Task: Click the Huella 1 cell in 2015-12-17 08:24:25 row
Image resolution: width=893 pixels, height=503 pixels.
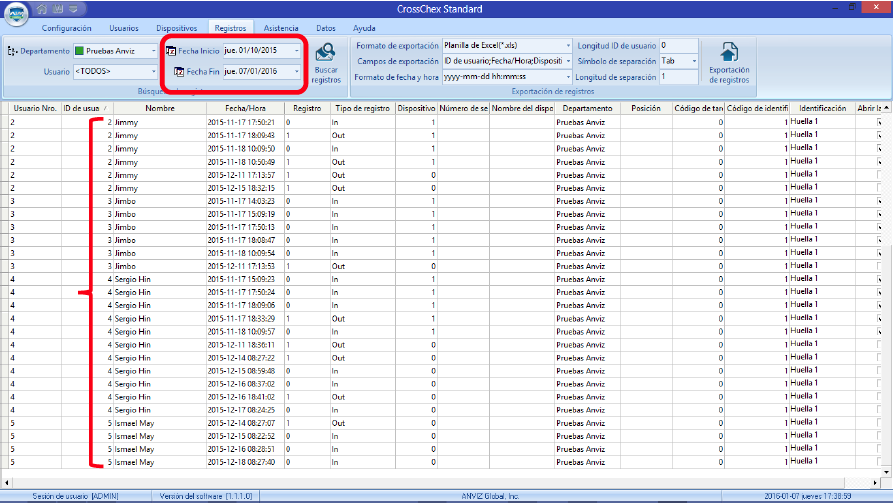Action: click(x=822, y=409)
